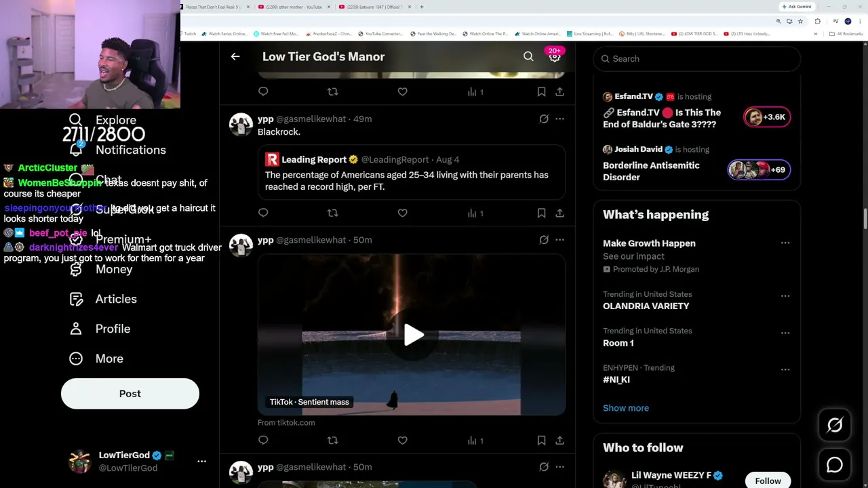Image resolution: width=868 pixels, height=488 pixels.
Task: View the +3.6K listeners badge
Action: click(x=767, y=117)
